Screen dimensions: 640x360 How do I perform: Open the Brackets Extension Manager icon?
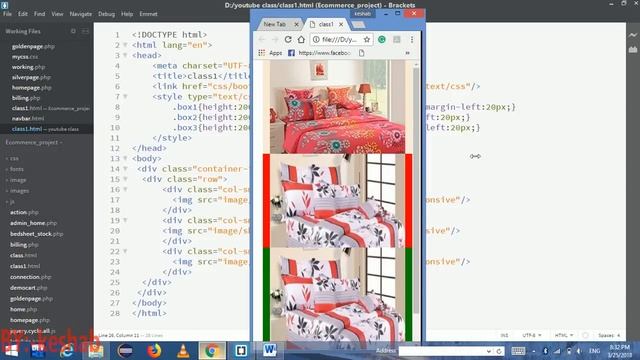coord(633,49)
